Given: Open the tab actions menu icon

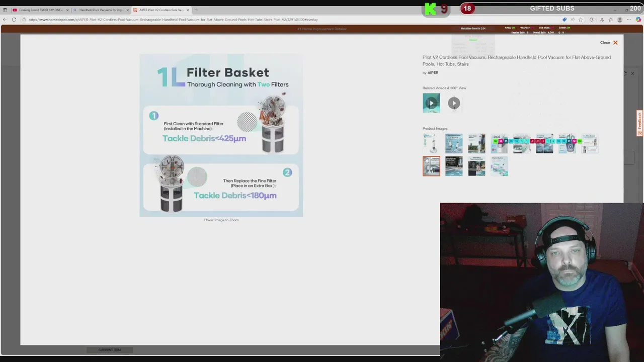Looking at the screenshot, I should coord(5,10).
